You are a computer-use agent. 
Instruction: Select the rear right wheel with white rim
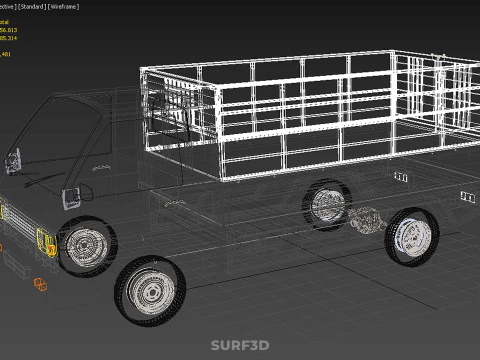coord(412,237)
